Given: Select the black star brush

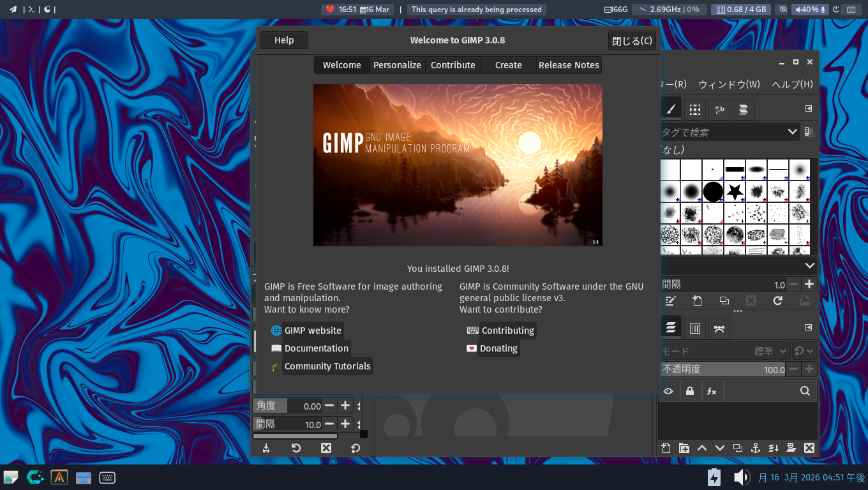Looking at the screenshot, I should 735,191.
